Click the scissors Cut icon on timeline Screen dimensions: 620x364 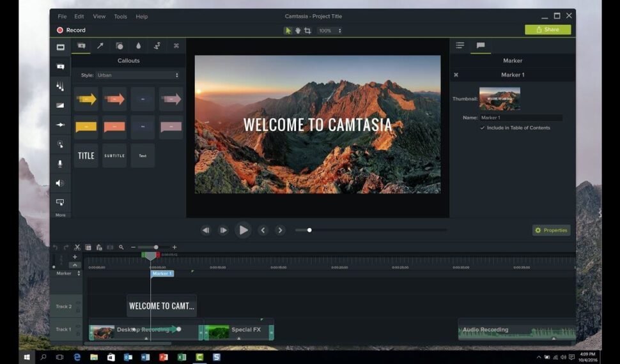click(x=77, y=247)
